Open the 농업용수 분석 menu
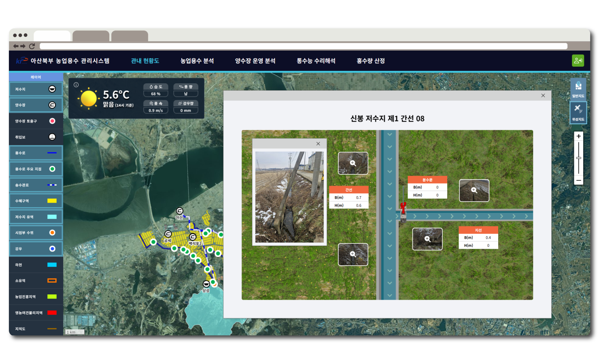The width and height of the screenshot is (599, 364). click(197, 61)
